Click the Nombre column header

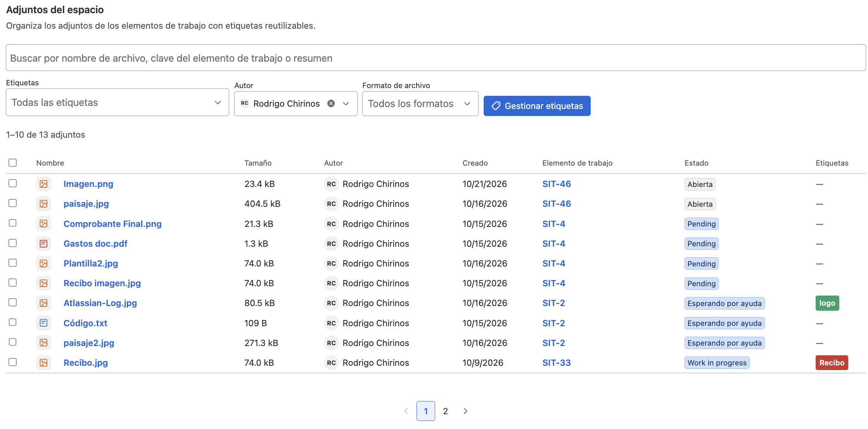(x=50, y=163)
